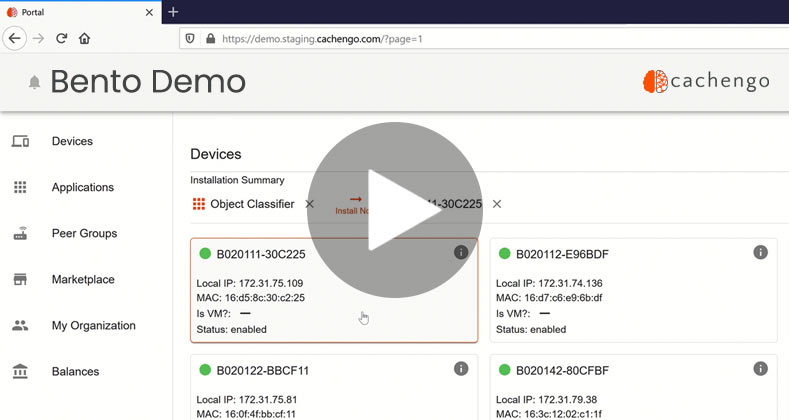
Task: Click Local IP: 172.31.79.38
Action: pyautogui.click(x=546, y=400)
